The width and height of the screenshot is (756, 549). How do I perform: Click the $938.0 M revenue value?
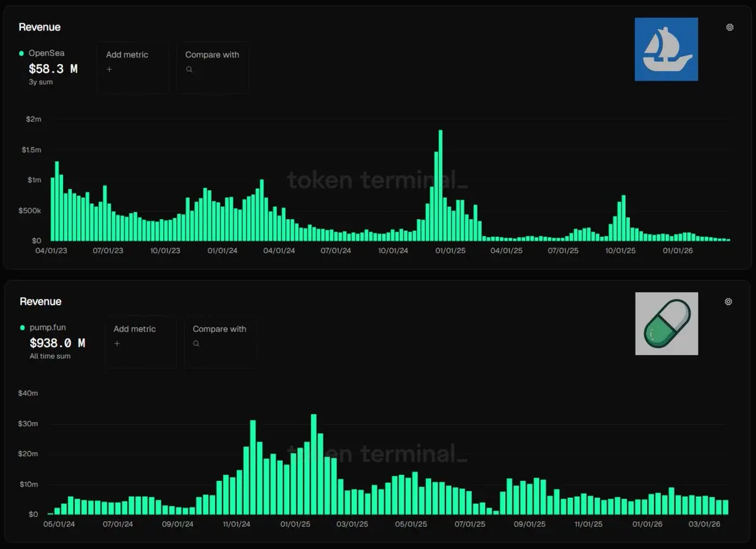57,343
